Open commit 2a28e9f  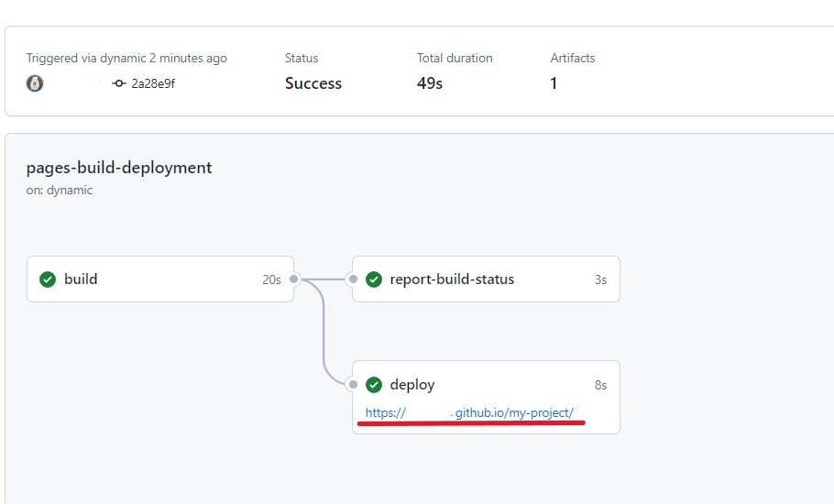point(153,83)
